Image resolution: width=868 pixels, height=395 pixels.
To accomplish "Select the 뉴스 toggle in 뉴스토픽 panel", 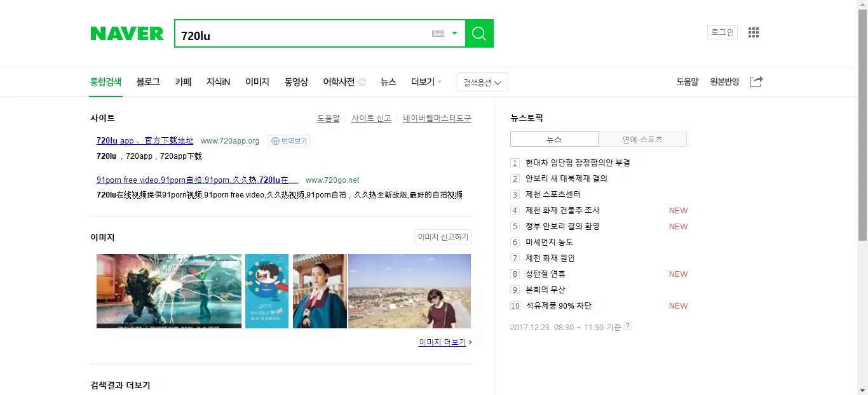I will tap(554, 140).
